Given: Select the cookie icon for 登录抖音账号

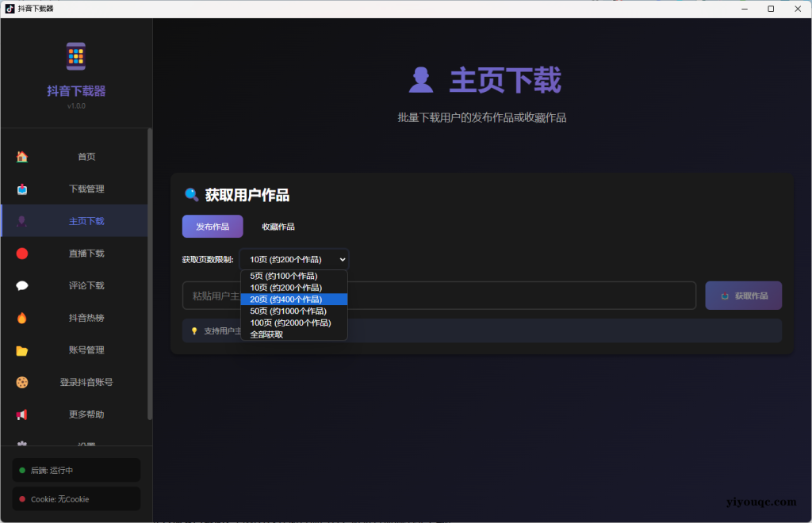Looking at the screenshot, I should 21,382.
